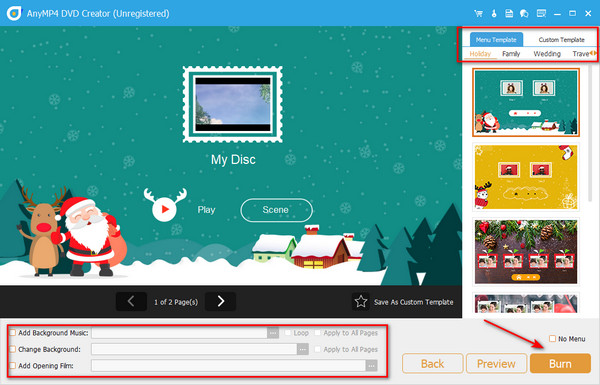Screen dimensions: 600x385
Task: Click the save project icon in title bar
Action: [509, 13]
